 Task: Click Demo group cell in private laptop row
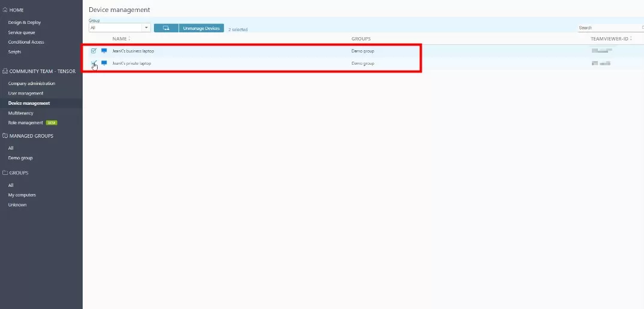coord(362,63)
